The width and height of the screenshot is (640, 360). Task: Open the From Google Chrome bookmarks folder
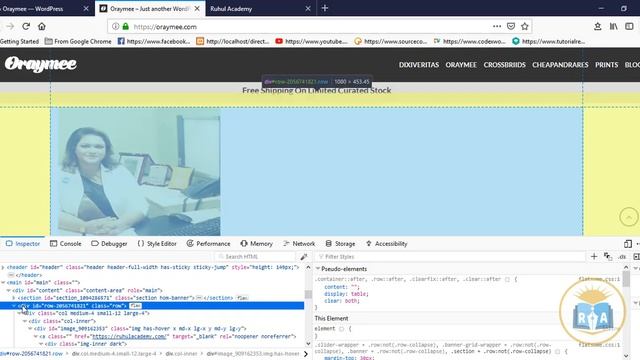[78, 41]
